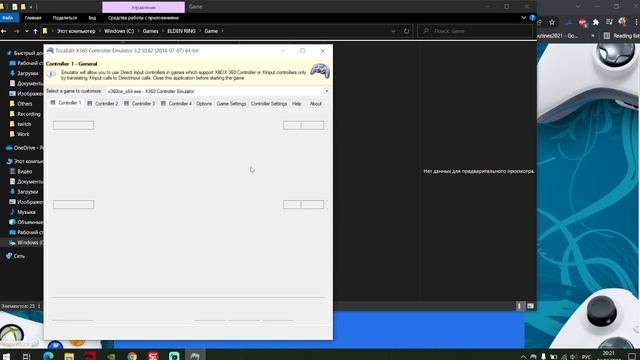Click the Explorer quick access properties icon
This screenshot has width=640, height=360.
point(14,7)
